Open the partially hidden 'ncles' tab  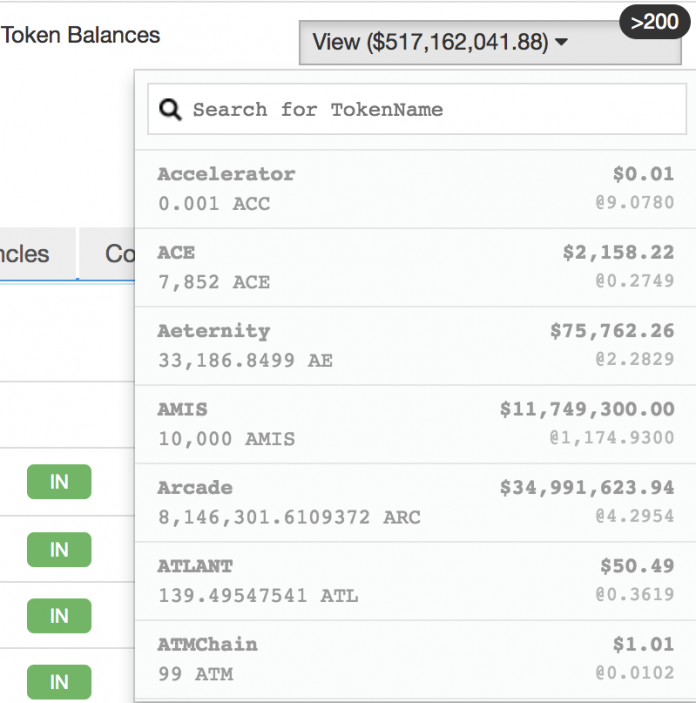click(x=38, y=254)
